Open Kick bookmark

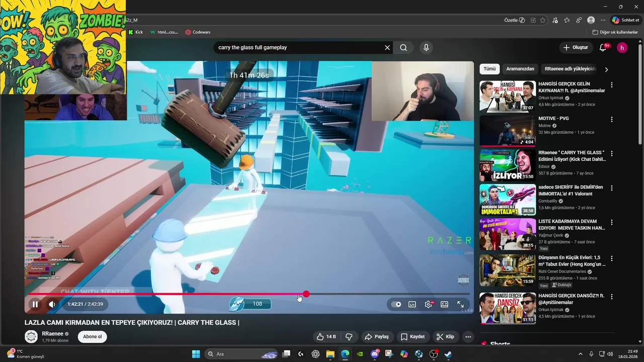click(x=135, y=32)
